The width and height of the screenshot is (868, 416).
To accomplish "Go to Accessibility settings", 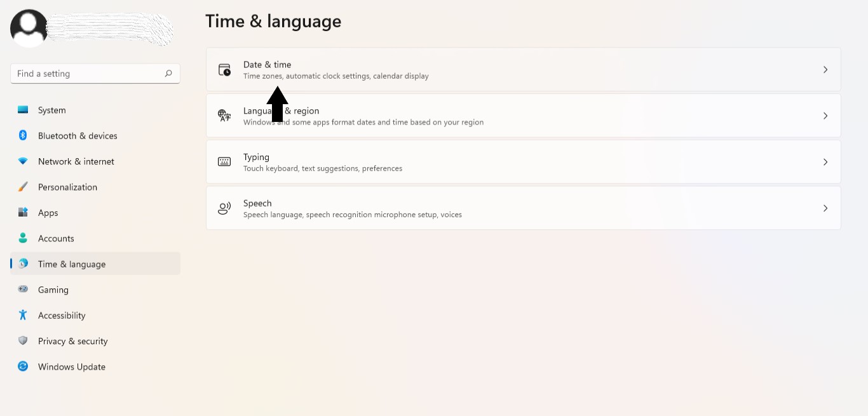I will click(95, 315).
